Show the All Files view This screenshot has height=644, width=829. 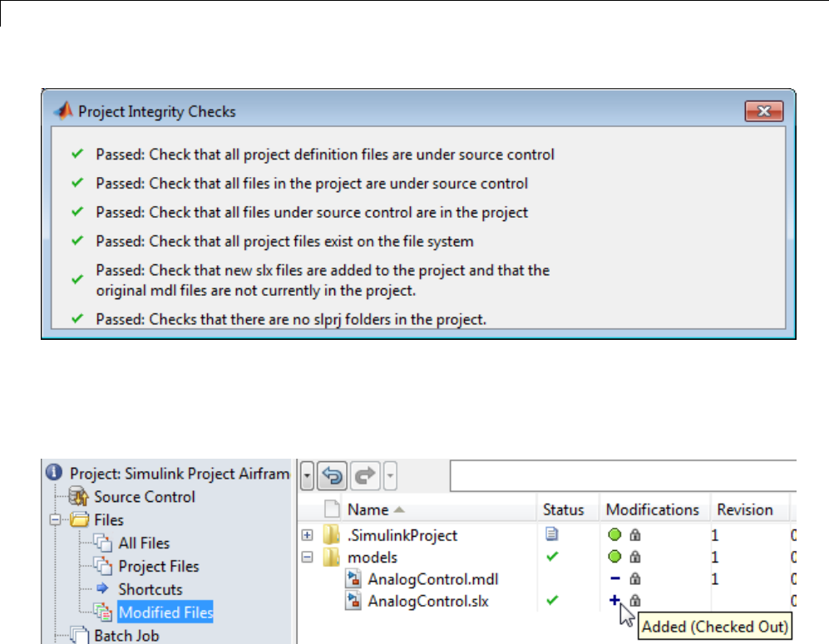click(144, 543)
